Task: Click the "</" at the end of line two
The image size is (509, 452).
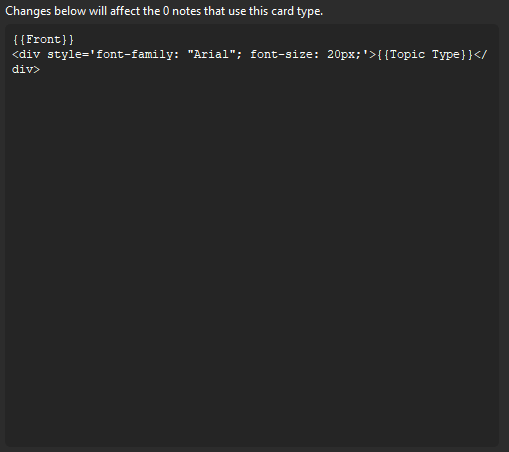Action: point(481,54)
